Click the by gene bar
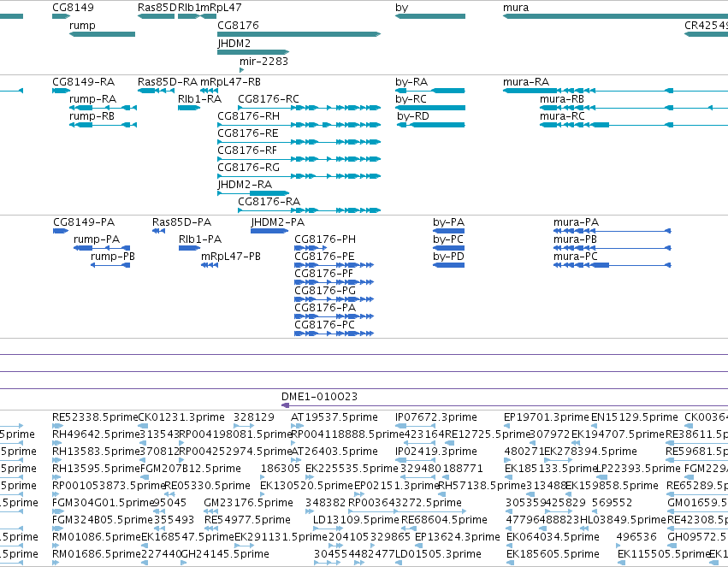The image size is (728, 567). coord(430,17)
